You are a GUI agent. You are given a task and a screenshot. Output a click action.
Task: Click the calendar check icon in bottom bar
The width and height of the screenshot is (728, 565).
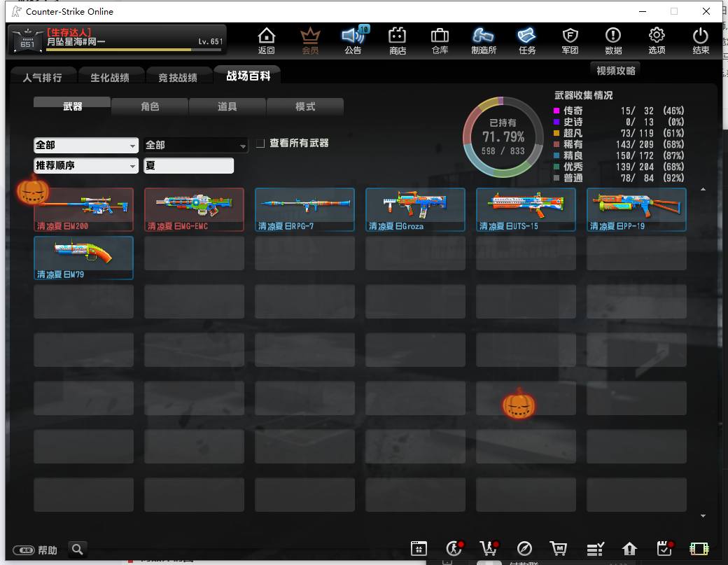pos(665,548)
